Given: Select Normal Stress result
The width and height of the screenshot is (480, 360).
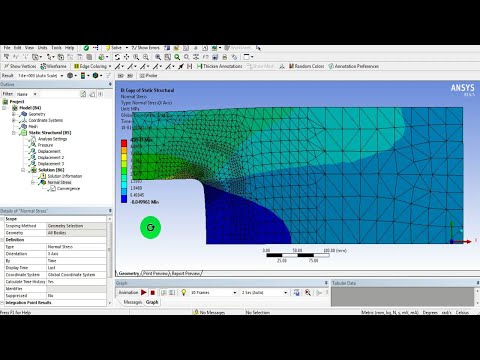Looking at the screenshot, I should click(59, 182).
